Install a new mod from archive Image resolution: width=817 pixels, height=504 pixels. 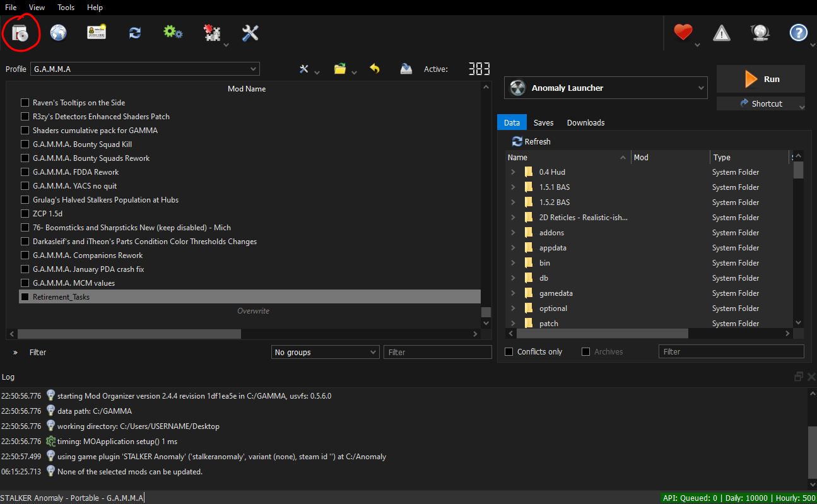[x=21, y=33]
